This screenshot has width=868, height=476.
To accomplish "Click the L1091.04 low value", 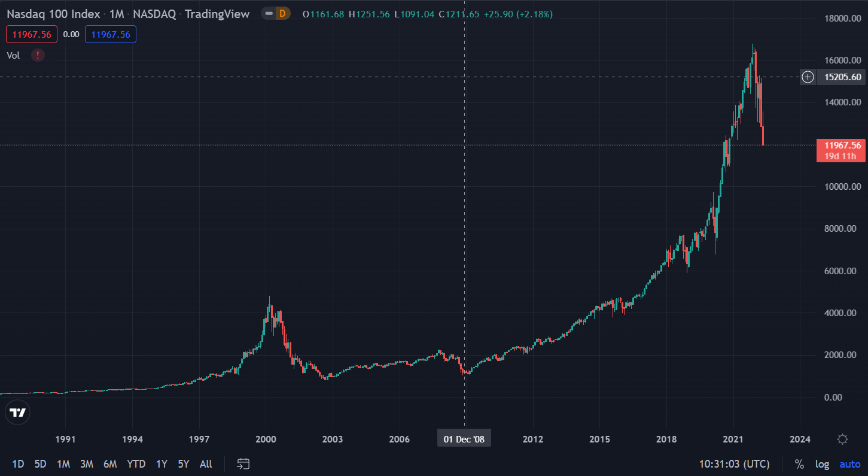I will 415,14.
